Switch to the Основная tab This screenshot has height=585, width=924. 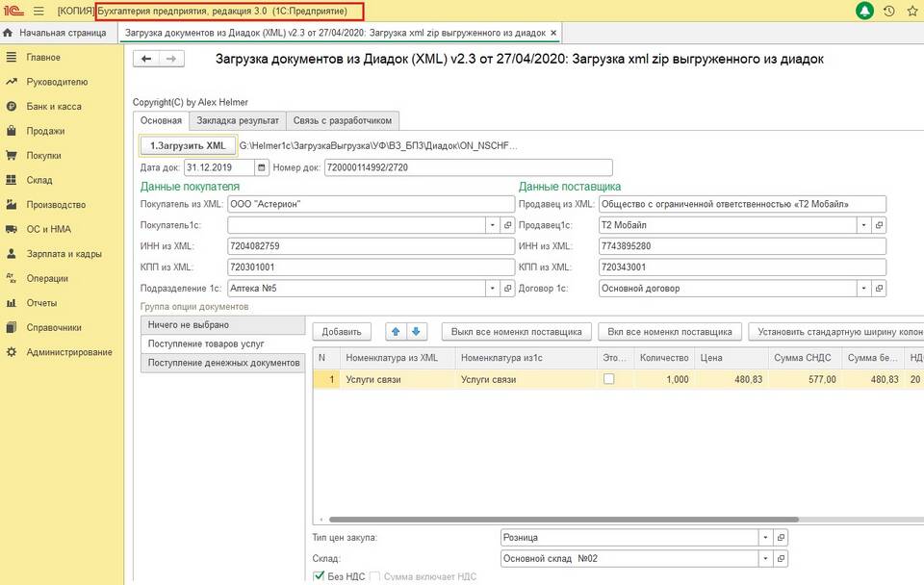coord(161,121)
